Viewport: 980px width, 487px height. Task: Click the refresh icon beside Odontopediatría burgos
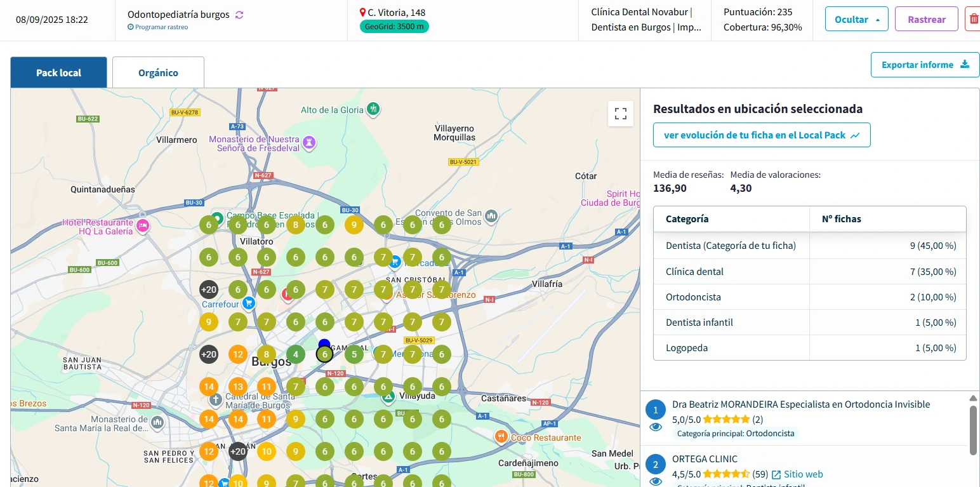click(x=239, y=15)
